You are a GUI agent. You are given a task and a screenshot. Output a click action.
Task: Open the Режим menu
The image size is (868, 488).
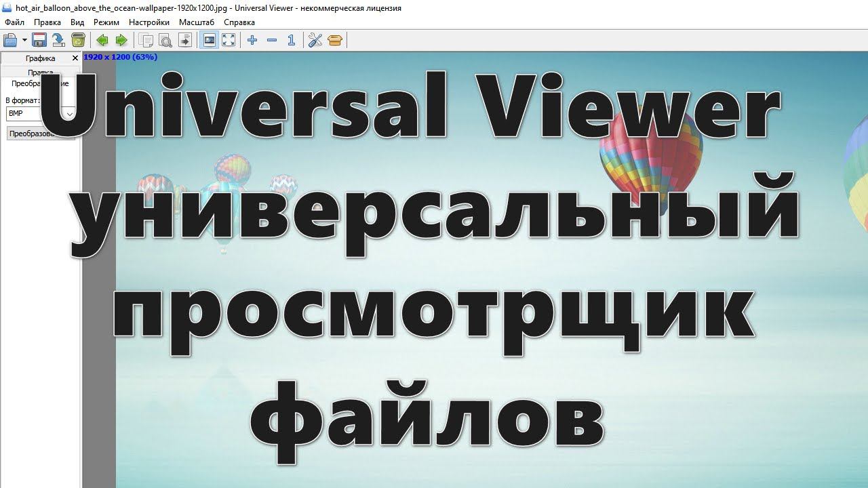point(106,22)
